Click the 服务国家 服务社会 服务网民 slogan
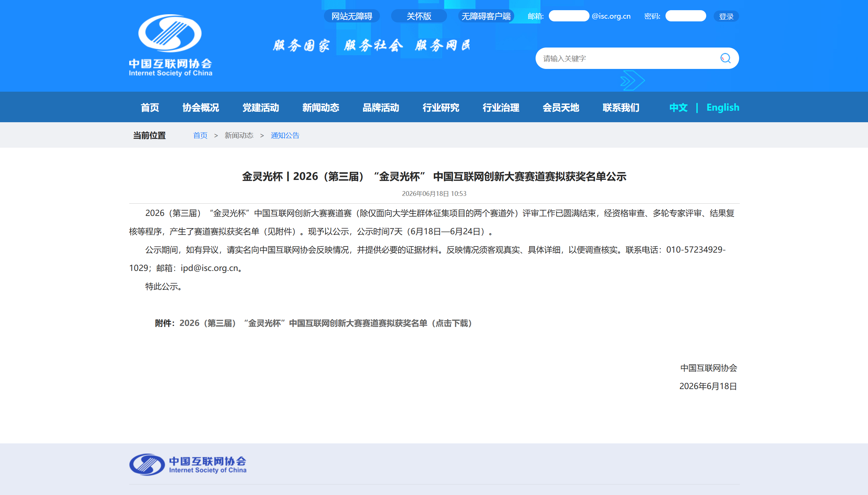The width and height of the screenshot is (868, 495). pos(371,45)
